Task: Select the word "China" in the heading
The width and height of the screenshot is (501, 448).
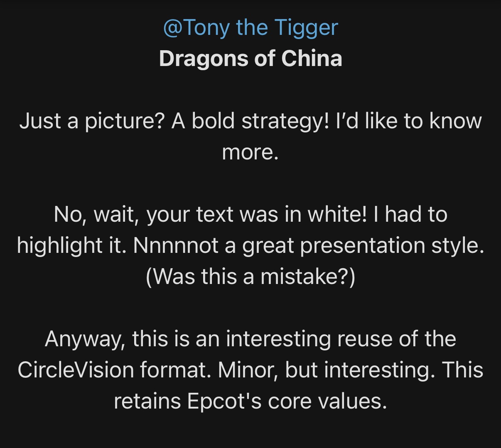Action: [x=312, y=58]
